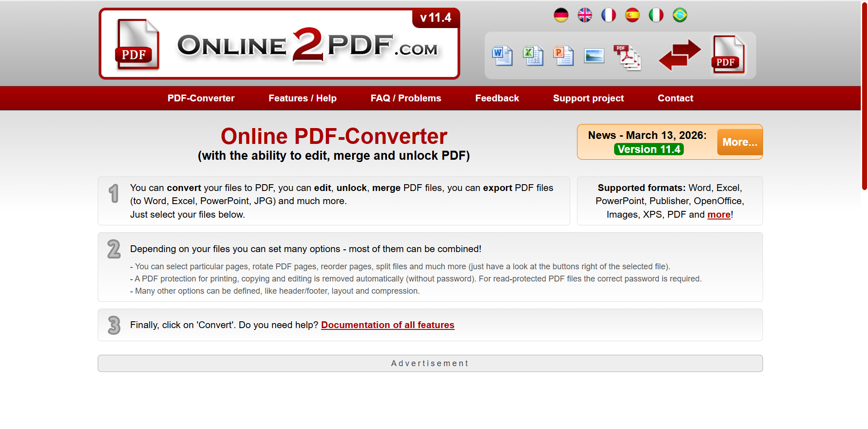Open the Contact page

[x=675, y=98]
